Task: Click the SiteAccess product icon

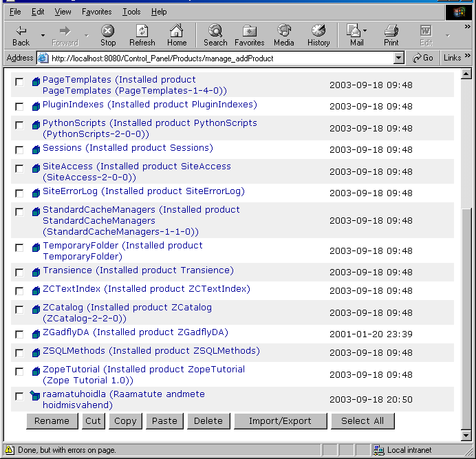Action: (36, 169)
